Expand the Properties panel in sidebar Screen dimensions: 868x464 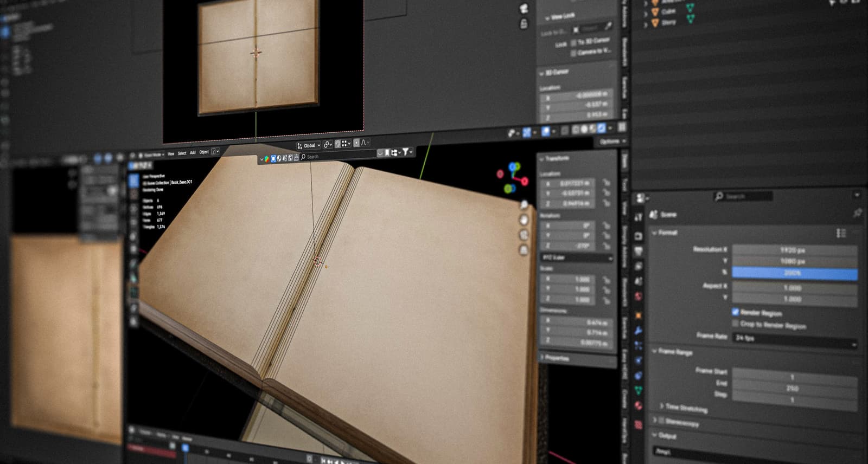[x=554, y=358]
